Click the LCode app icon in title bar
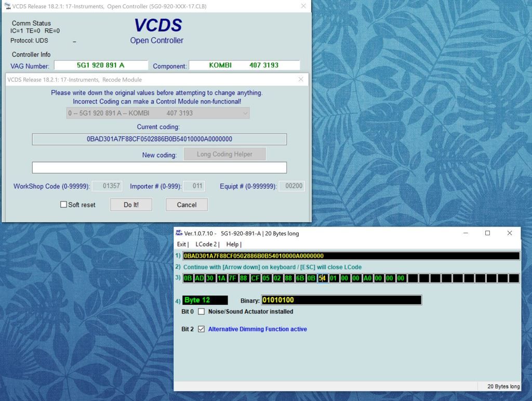532x401 pixels. (x=179, y=233)
